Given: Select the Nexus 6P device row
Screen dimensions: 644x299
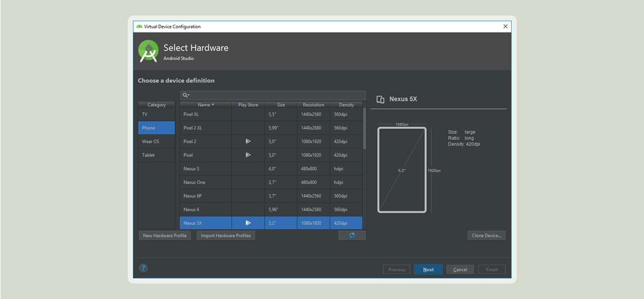Looking at the screenshot, I should click(x=271, y=196).
